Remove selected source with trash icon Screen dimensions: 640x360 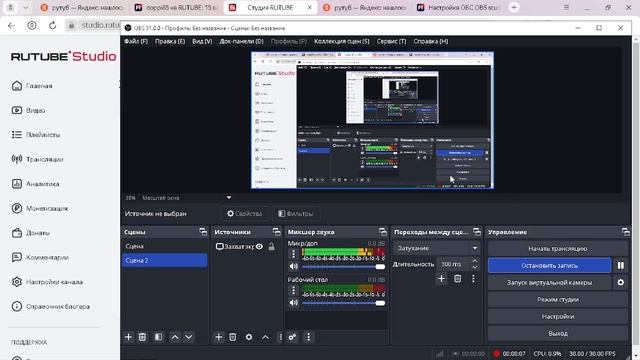232,337
